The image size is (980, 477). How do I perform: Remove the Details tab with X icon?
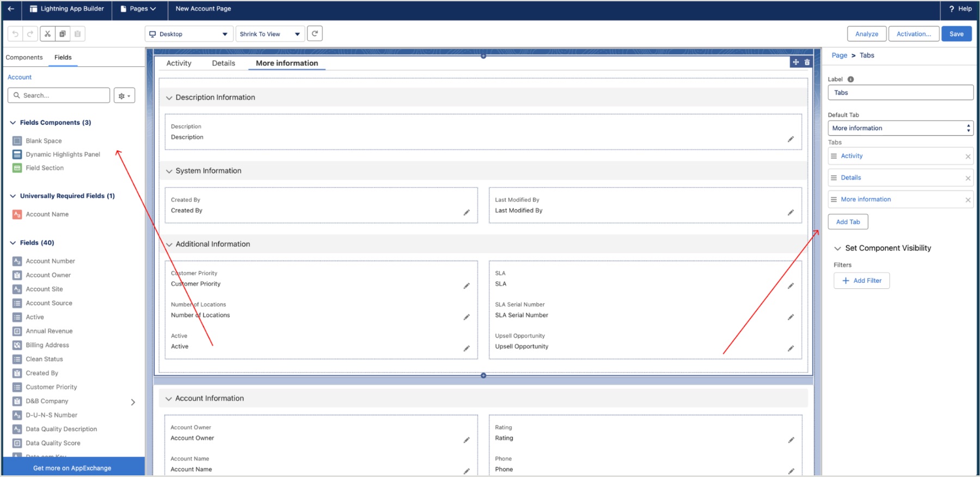point(968,178)
